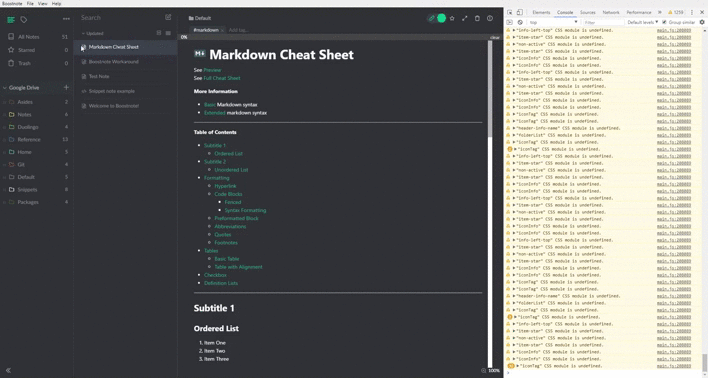Show All Notes
The height and width of the screenshot is (378, 708).
pyautogui.click(x=37, y=37)
